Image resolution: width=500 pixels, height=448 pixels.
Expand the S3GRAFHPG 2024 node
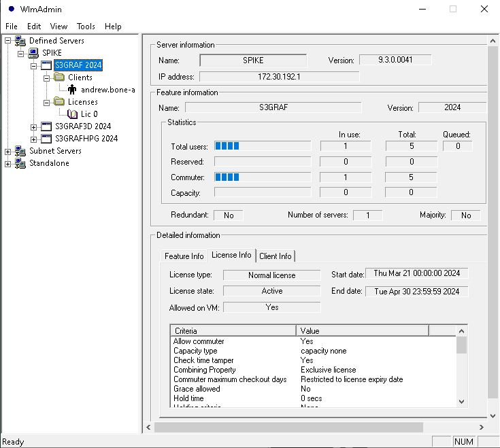33,139
